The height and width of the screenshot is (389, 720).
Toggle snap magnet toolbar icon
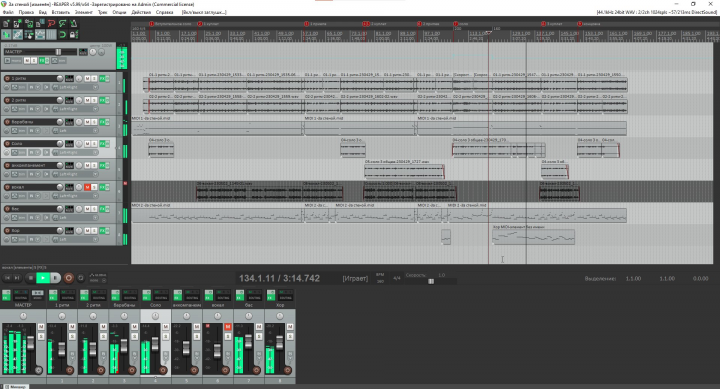pos(62,34)
